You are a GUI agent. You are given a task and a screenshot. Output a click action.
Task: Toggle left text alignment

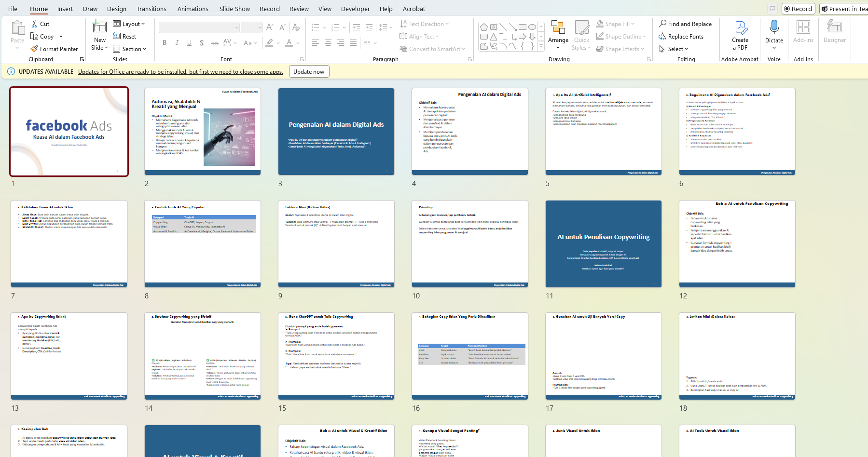[x=316, y=43]
